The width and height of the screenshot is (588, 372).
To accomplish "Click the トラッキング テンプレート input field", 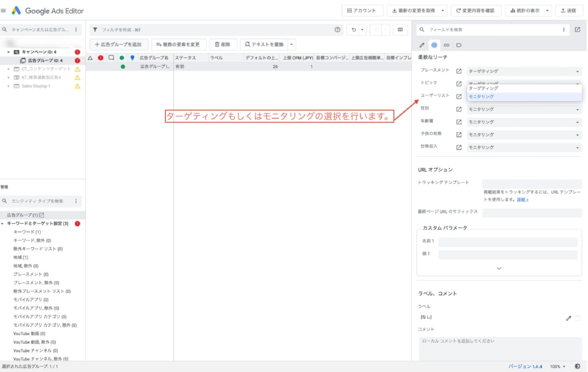I will [532, 183].
